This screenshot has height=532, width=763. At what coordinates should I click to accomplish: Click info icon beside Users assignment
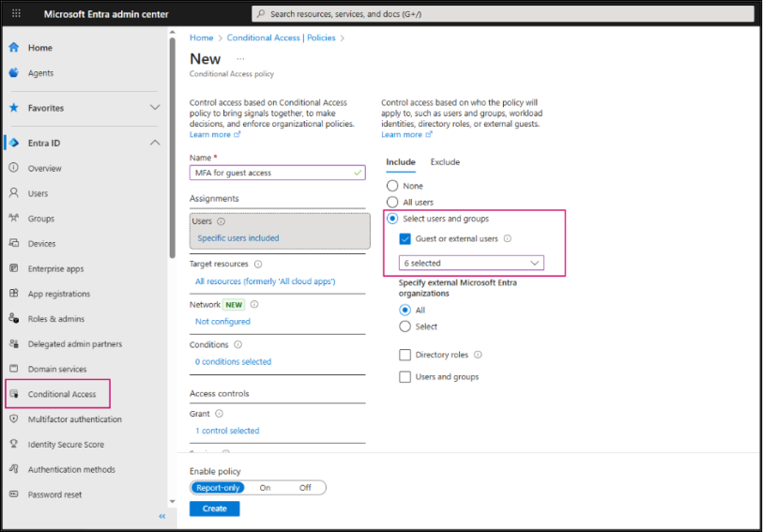221,221
